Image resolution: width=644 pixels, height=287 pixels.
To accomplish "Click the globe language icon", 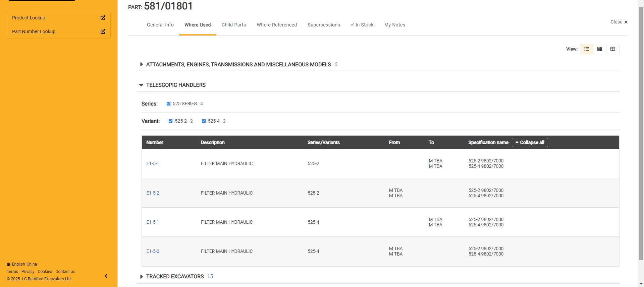I will pos(8,264).
